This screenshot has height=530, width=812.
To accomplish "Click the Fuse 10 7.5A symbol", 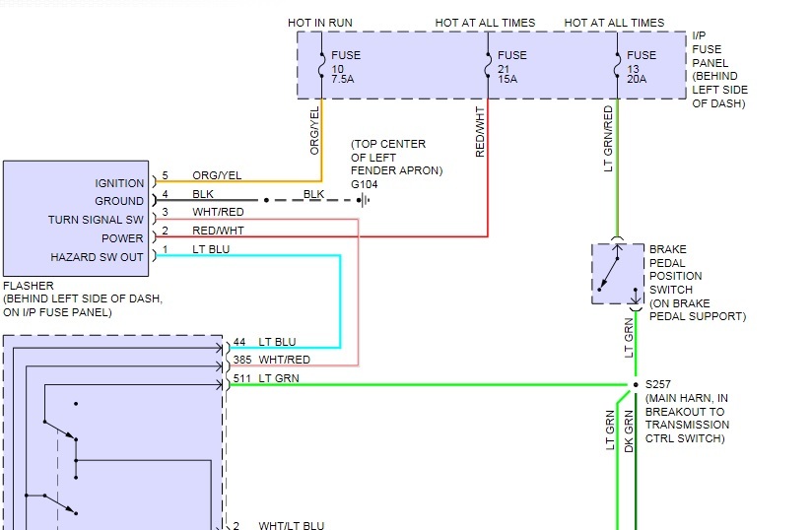I will click(321, 65).
